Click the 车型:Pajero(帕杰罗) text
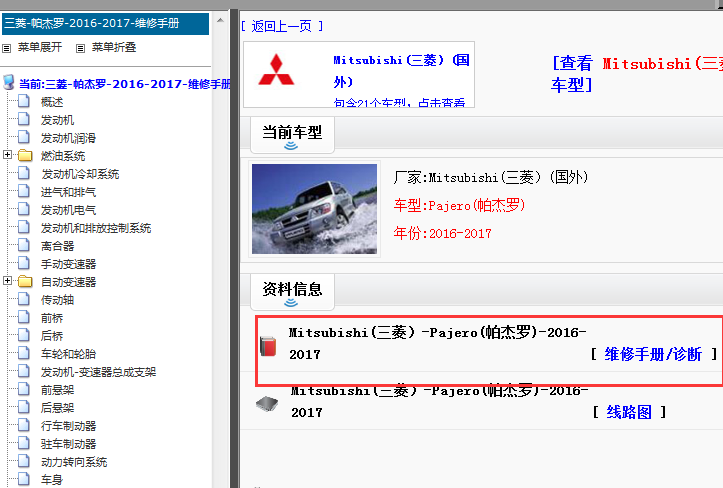 tap(459, 205)
